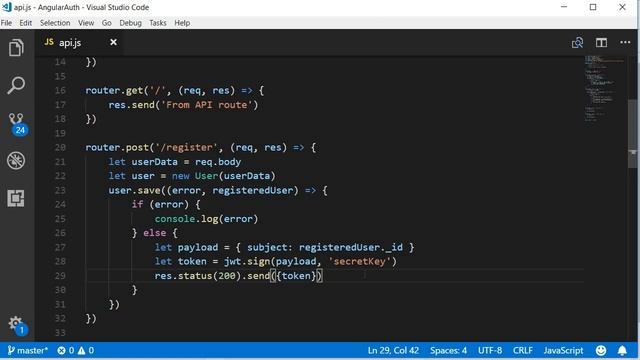The height and width of the screenshot is (360, 640).
Task: Change language mode via JavaScript
Action: 563,350
